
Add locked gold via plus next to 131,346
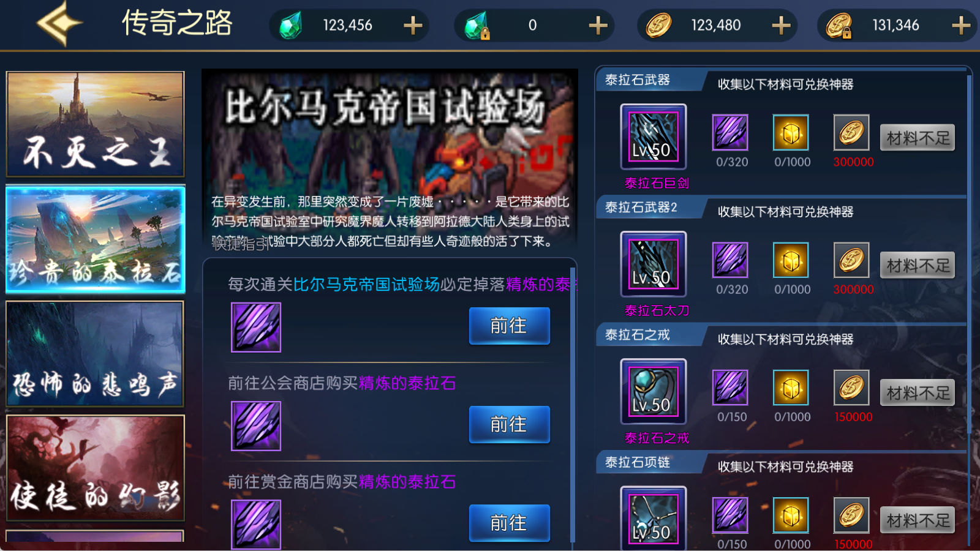pyautogui.click(x=961, y=25)
